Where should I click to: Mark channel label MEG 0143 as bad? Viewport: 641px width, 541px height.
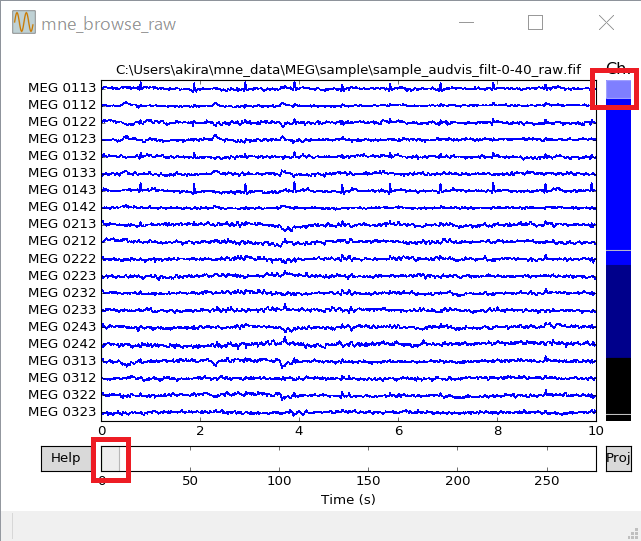point(62,190)
